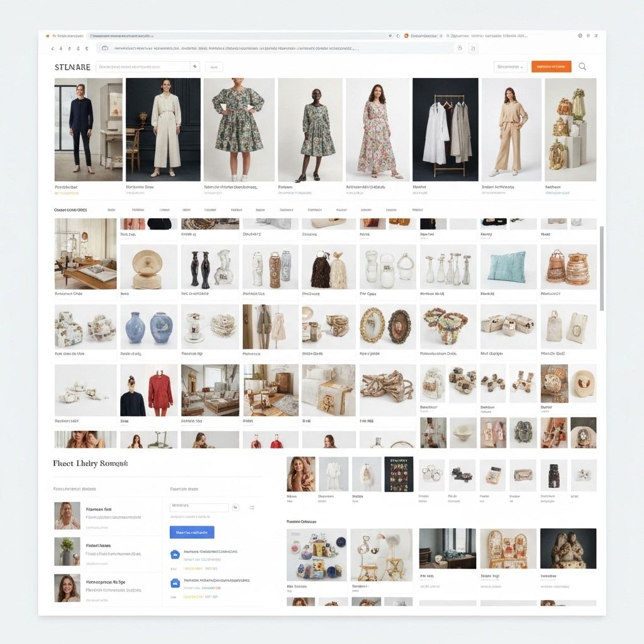Select the potted plant profile thumbnail

coord(67,552)
